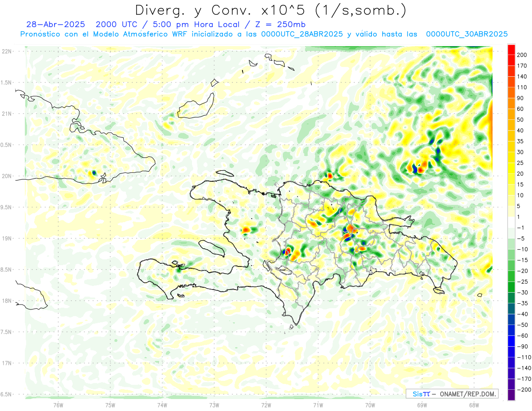Image resolution: width=532 pixels, height=411 pixels.
Task: Click the '73W' longitude label
Action: point(214,405)
